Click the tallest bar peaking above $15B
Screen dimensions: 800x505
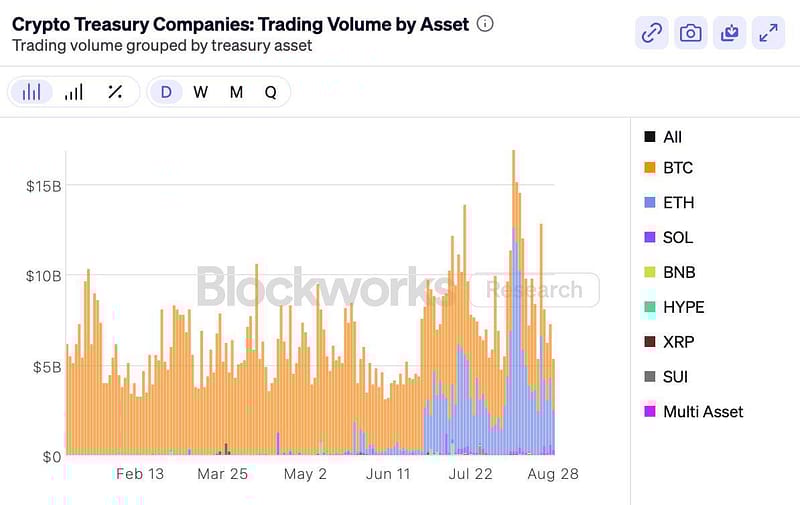(514, 302)
